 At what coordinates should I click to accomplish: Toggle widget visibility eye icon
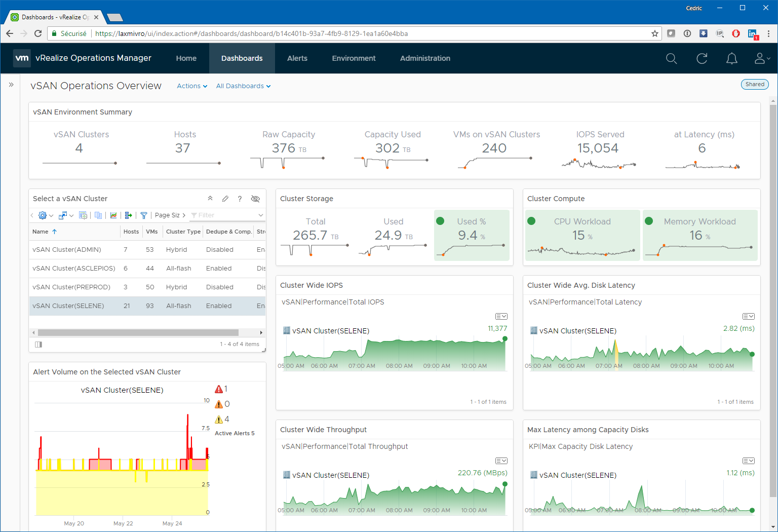(x=255, y=199)
